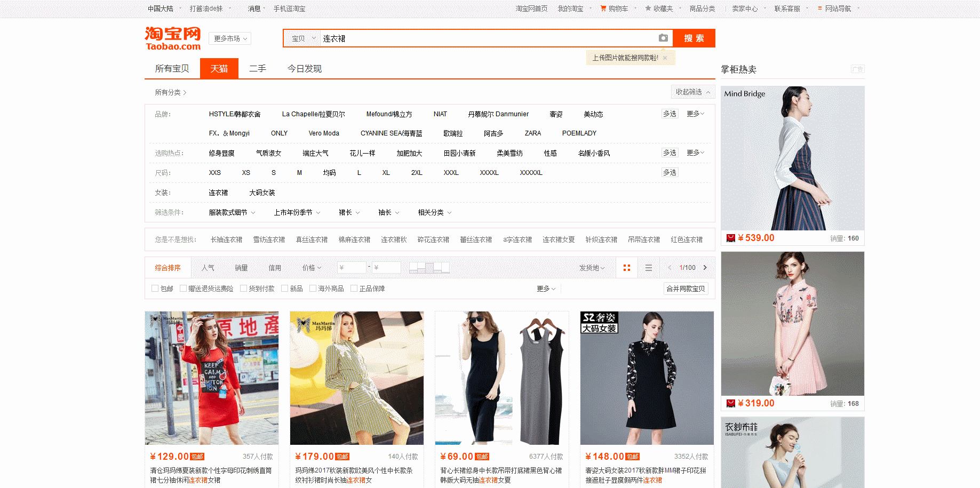Screen dimensions: 980x488
Task: Click the Taobao logo
Action: click(x=173, y=38)
